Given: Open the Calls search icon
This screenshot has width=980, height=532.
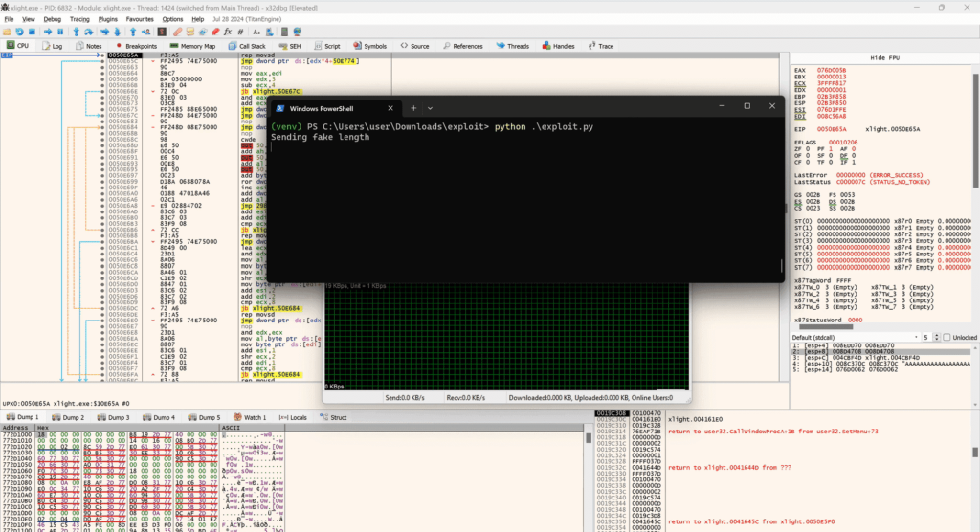Looking at the screenshot, I should 269,32.
